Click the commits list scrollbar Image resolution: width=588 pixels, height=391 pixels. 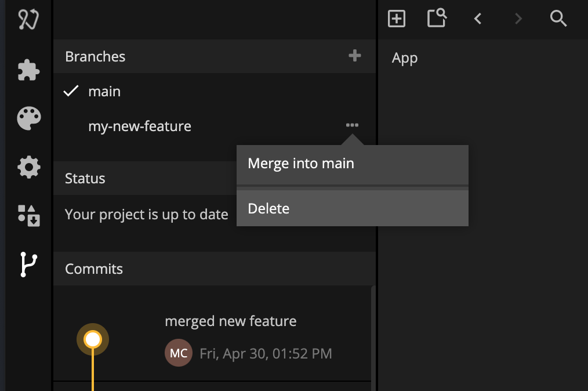pos(373,338)
